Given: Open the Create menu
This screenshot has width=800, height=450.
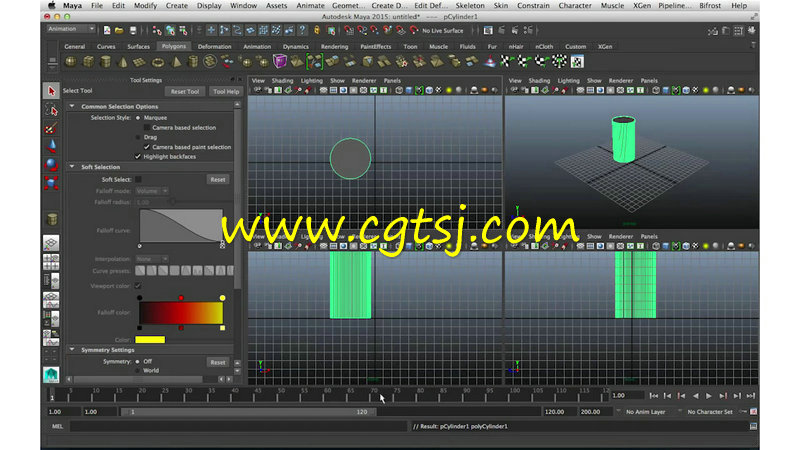Looking at the screenshot, I should pyautogui.click(x=177, y=6).
